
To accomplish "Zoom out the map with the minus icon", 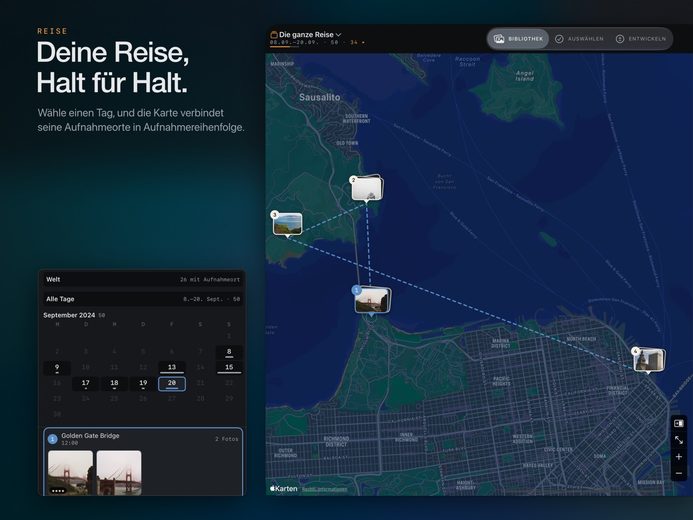I will pyautogui.click(x=679, y=473).
